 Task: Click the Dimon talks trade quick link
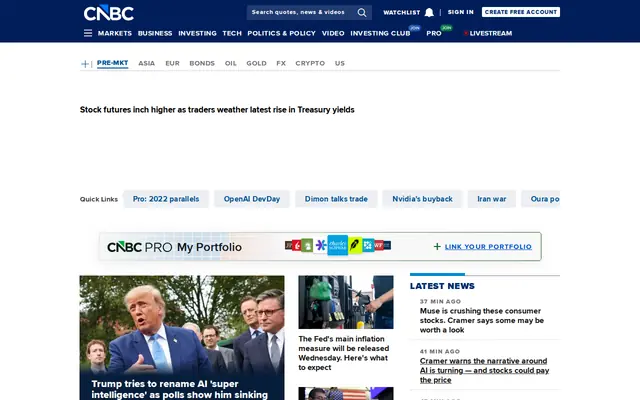(x=336, y=199)
